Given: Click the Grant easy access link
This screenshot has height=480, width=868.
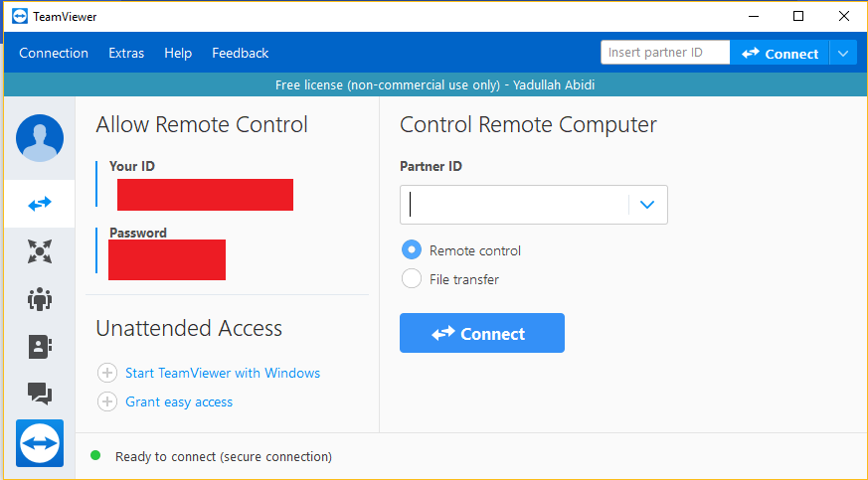Looking at the screenshot, I should [179, 401].
